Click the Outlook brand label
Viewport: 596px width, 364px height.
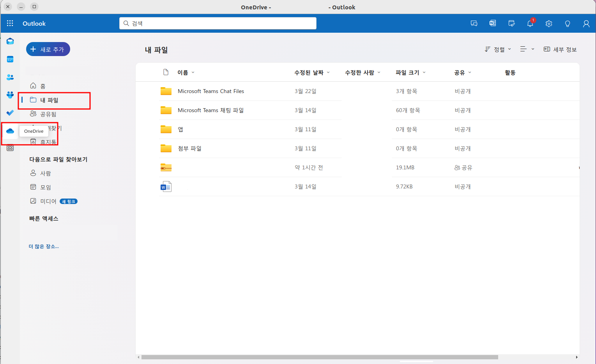(34, 23)
